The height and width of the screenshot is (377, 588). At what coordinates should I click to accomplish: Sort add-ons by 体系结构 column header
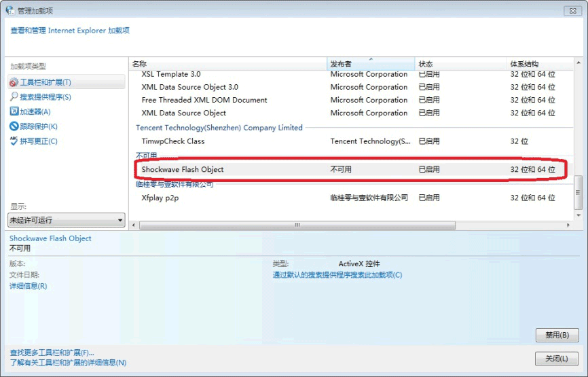540,64
